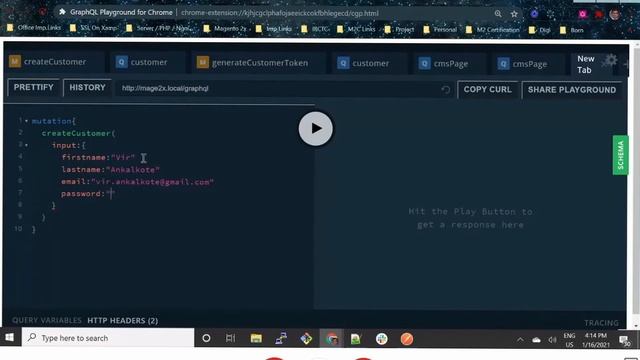Click the firstname "Vir" line
Image resolution: width=640 pixels, height=360 pixels.
[98, 157]
